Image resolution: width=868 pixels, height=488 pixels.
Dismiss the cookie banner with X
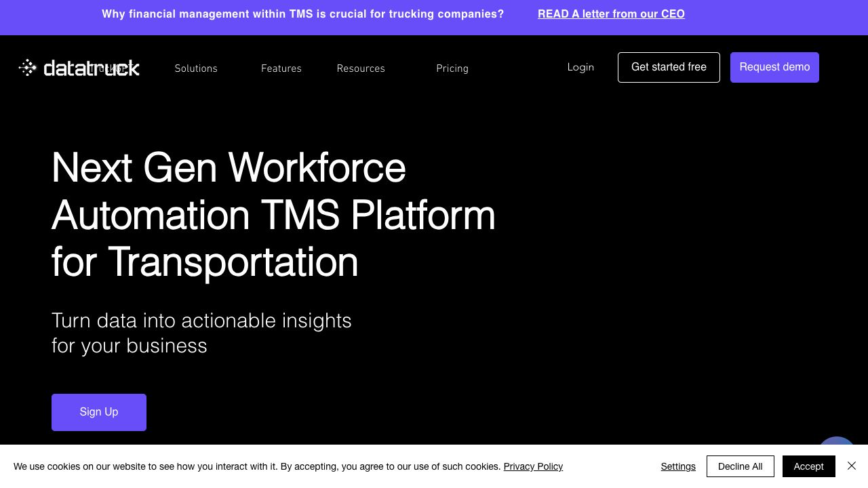[x=852, y=466]
